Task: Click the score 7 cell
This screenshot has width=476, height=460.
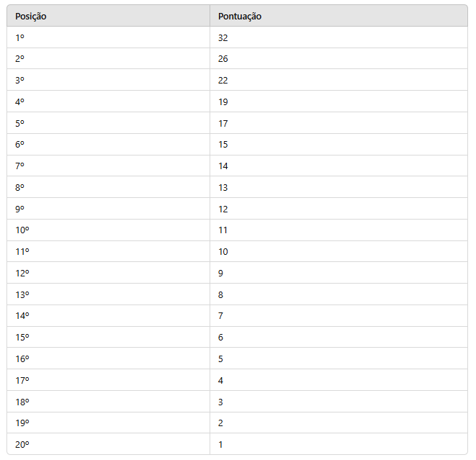Action: pos(221,316)
